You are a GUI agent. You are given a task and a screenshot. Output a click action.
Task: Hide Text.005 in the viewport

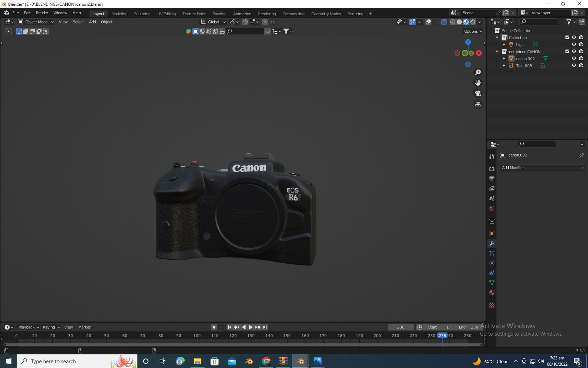[x=574, y=65]
